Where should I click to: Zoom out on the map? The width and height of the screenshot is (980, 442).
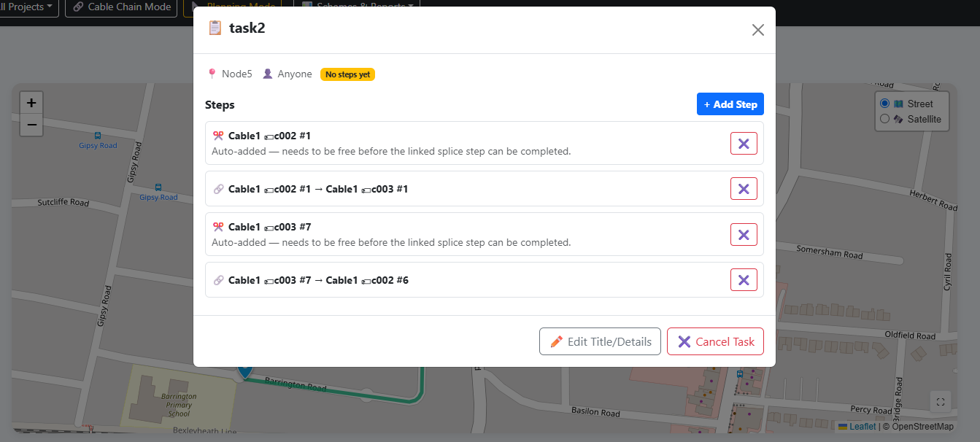click(31, 125)
